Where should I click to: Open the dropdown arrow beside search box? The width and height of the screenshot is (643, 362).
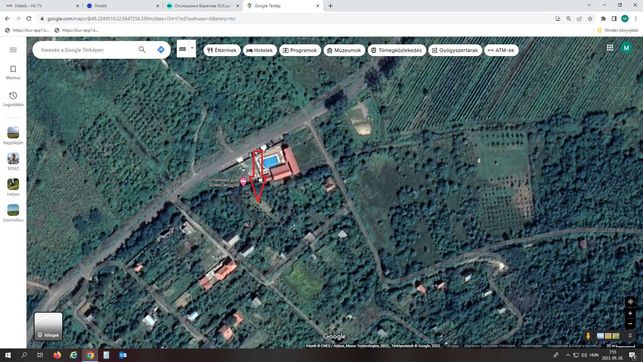coord(192,48)
